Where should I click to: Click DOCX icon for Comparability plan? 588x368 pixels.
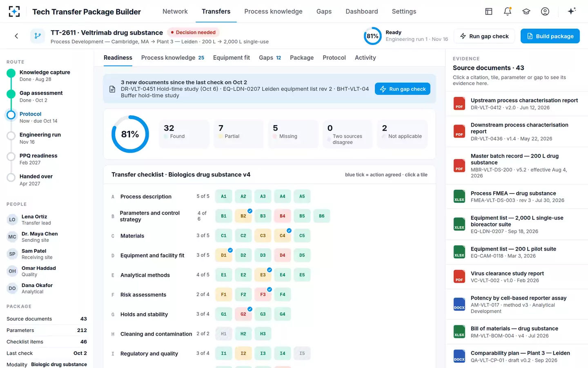[x=459, y=356]
